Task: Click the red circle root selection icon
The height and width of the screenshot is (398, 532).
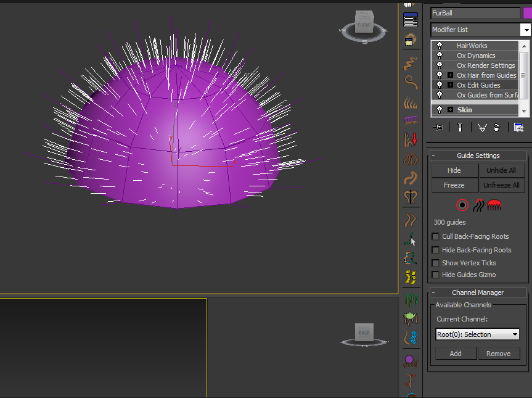Action: pos(462,205)
